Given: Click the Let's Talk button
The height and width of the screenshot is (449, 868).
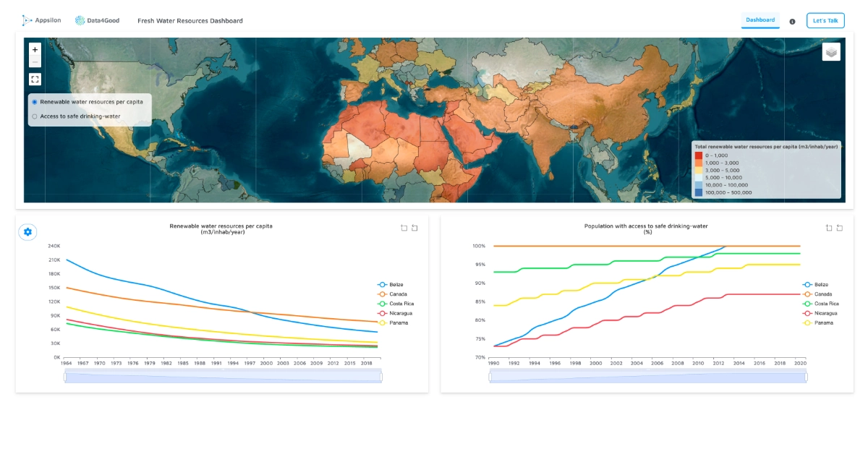Looking at the screenshot, I should (x=825, y=20).
